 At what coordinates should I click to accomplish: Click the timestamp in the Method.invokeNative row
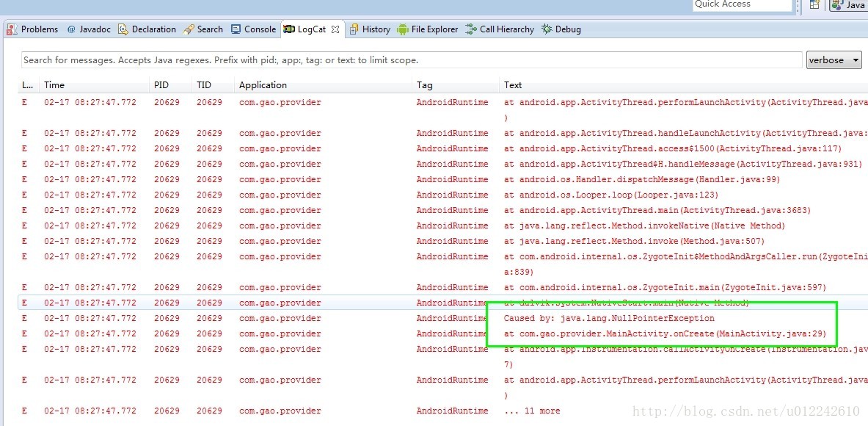click(90, 226)
